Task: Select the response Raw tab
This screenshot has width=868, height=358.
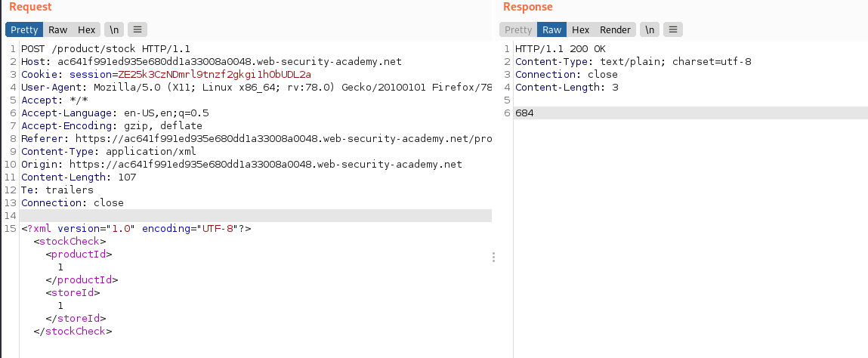Action: 552,30
